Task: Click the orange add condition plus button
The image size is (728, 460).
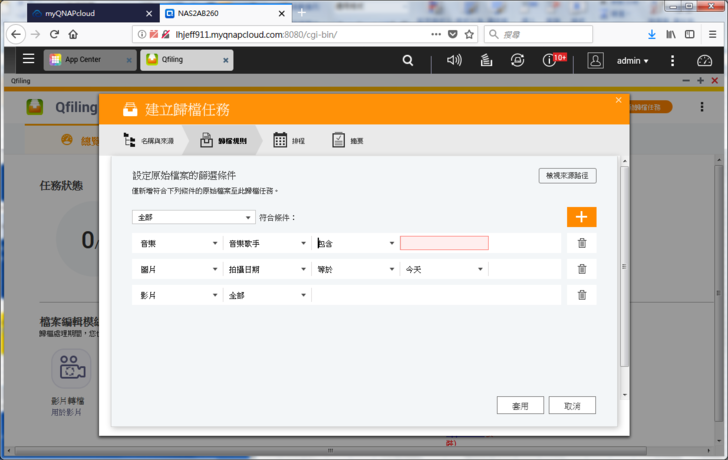Action: 581,217
